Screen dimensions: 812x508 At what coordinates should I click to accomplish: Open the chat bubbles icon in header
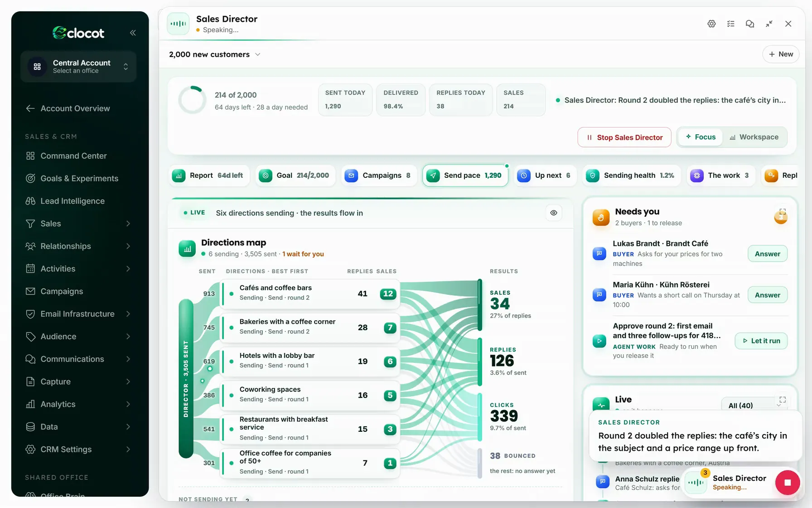750,24
